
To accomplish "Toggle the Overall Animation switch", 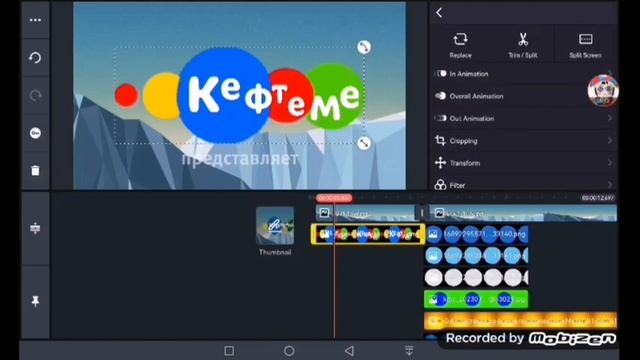I will tap(441, 96).
